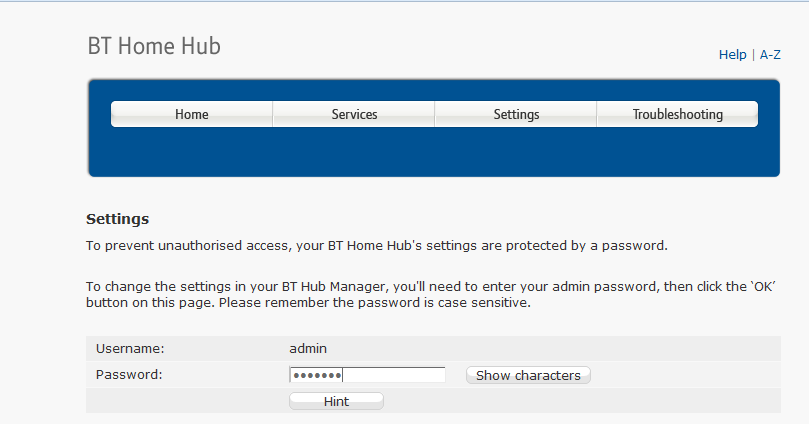This screenshot has width=809, height=424.
Task: Click the admin username value
Action: (x=308, y=348)
